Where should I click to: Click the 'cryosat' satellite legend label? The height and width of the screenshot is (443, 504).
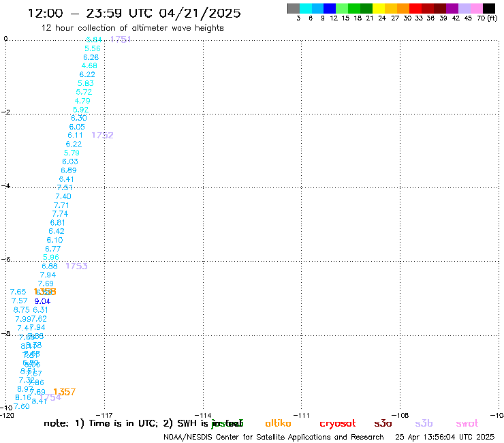click(338, 424)
